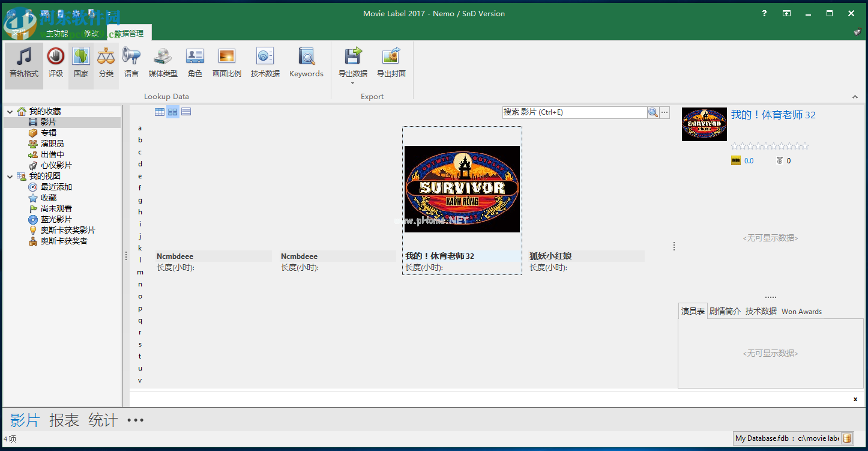Collapse the ribbon with the chevron
Viewport: 868px width, 451px height.
coord(855,97)
